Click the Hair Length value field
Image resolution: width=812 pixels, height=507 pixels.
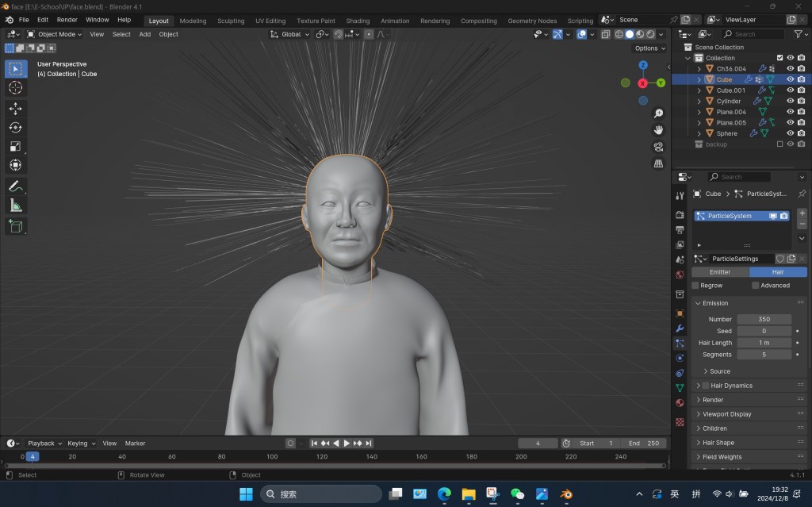(x=764, y=343)
